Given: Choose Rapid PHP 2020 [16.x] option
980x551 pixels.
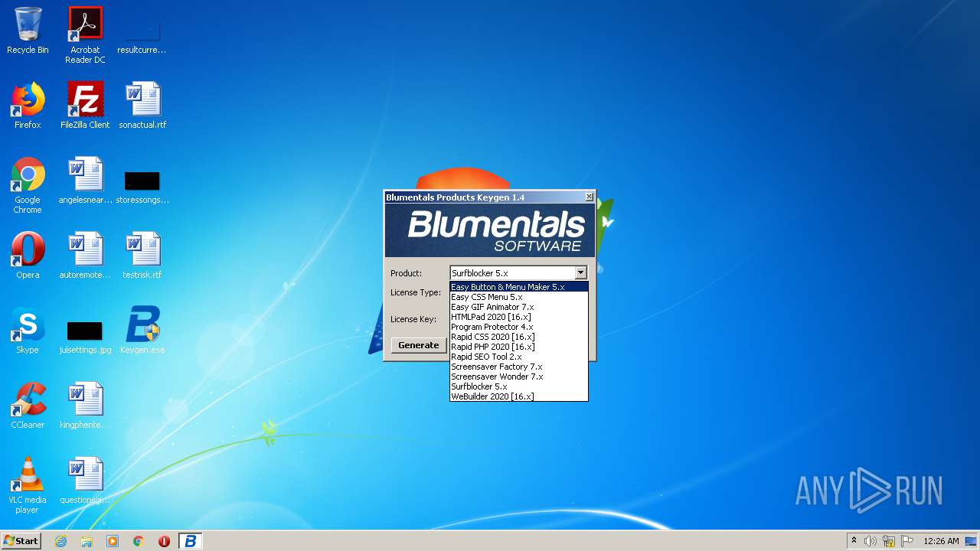Looking at the screenshot, I should click(519, 347).
